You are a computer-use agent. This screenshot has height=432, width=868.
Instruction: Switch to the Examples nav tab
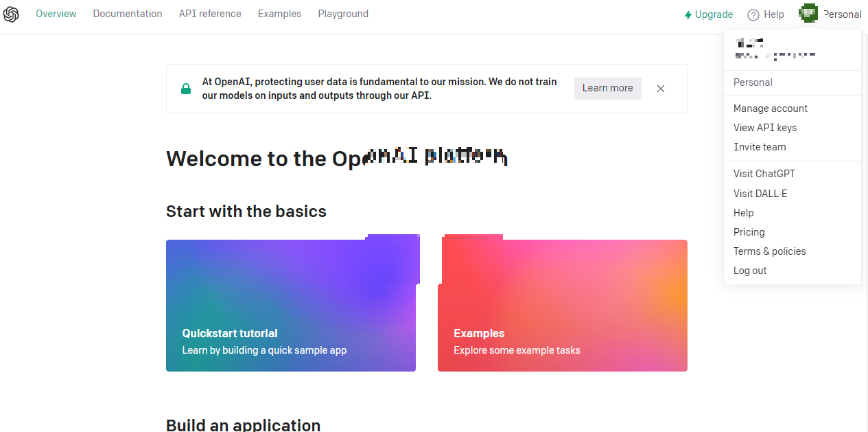click(279, 14)
